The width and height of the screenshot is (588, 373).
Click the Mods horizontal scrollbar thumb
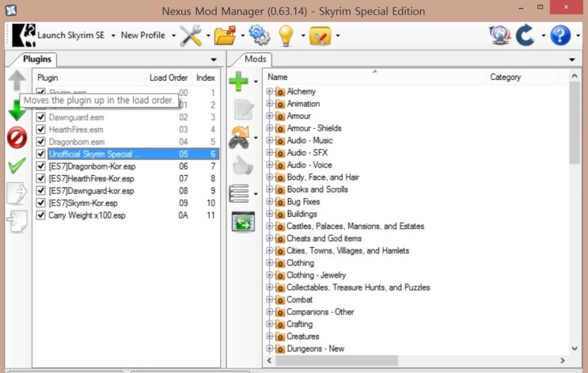pyautogui.click(x=336, y=360)
